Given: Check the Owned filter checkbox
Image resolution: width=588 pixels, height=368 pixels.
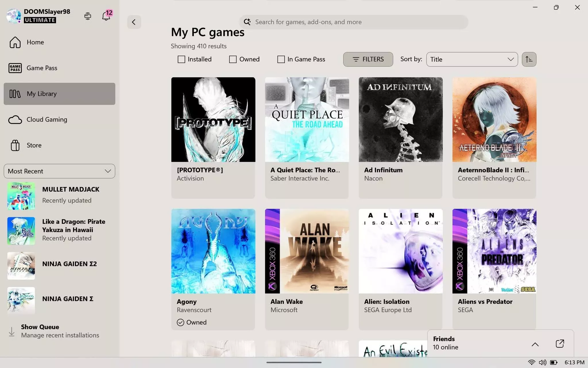Looking at the screenshot, I should (233, 59).
